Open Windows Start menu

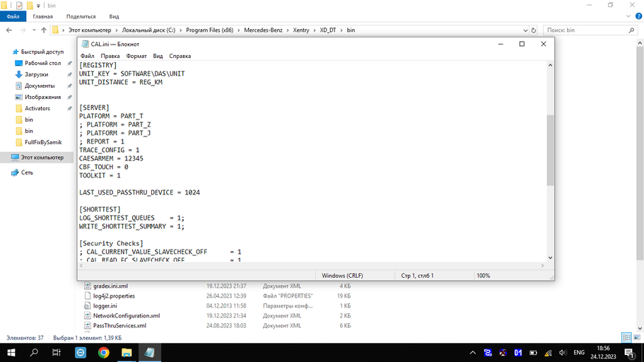tap(11, 353)
